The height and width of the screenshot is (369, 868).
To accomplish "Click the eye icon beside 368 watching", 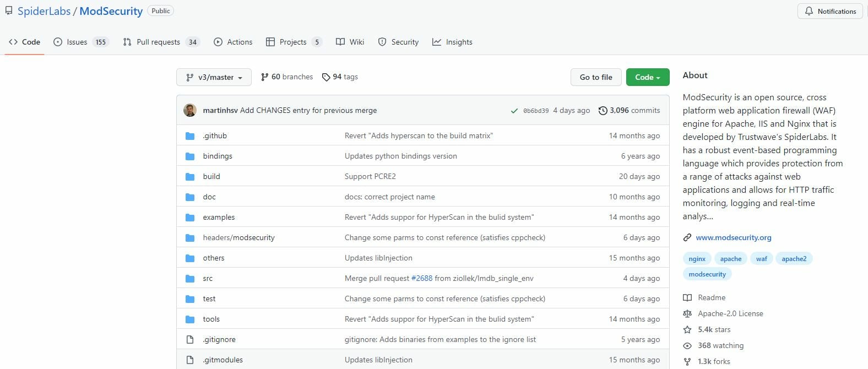I will pyautogui.click(x=687, y=346).
